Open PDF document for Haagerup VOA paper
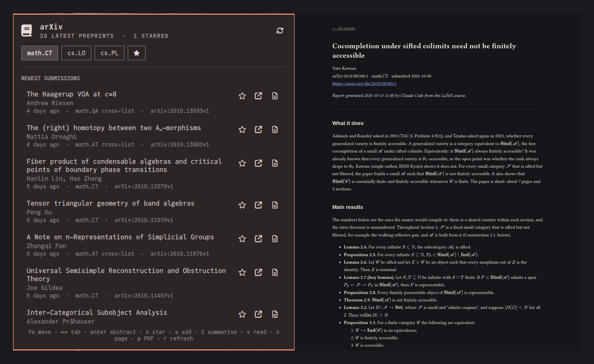 pos(275,96)
